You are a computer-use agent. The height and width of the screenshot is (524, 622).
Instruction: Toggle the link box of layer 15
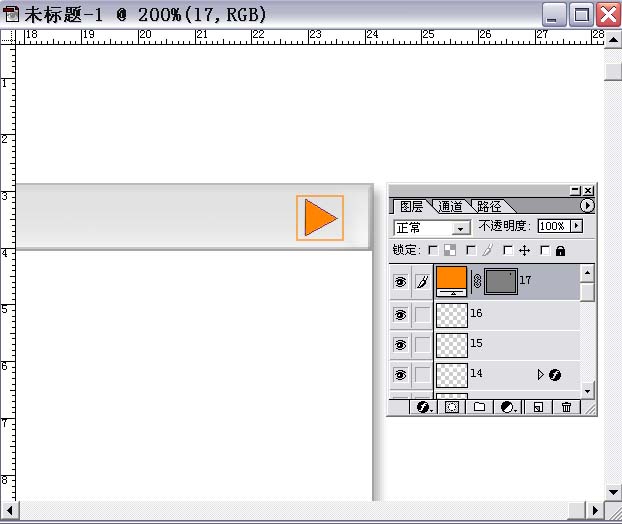(x=422, y=345)
